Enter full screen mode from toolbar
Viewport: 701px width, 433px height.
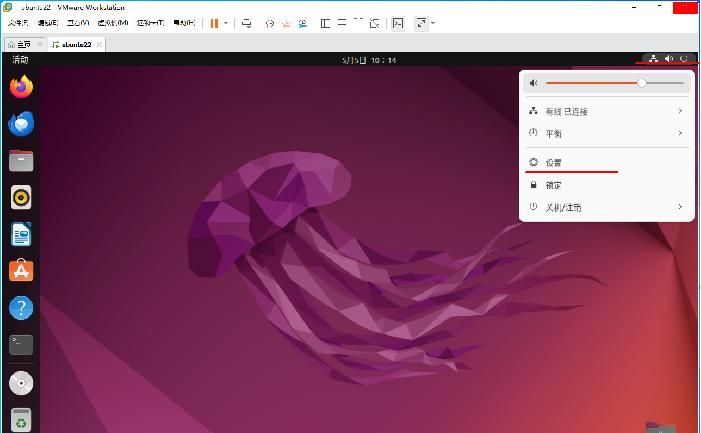pos(358,23)
